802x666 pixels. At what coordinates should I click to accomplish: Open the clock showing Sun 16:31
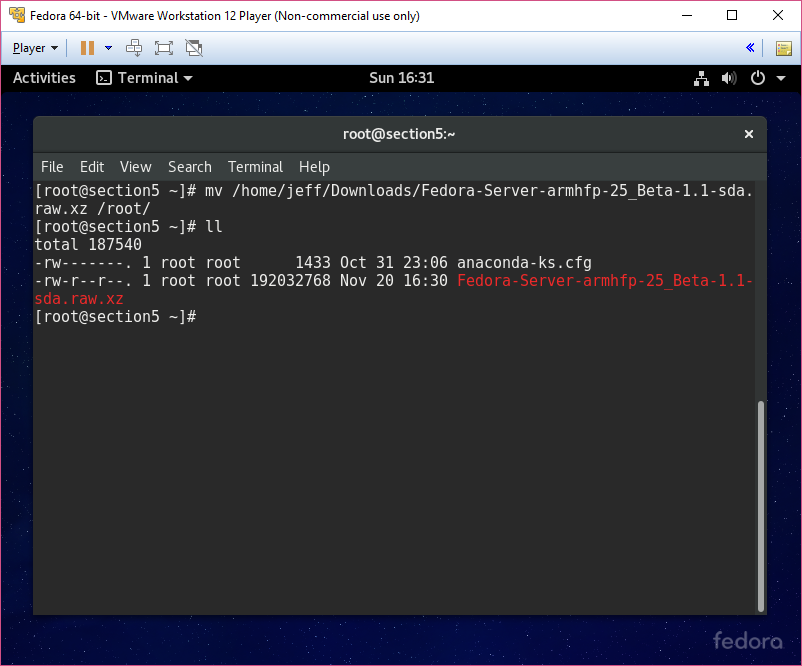(x=402, y=78)
